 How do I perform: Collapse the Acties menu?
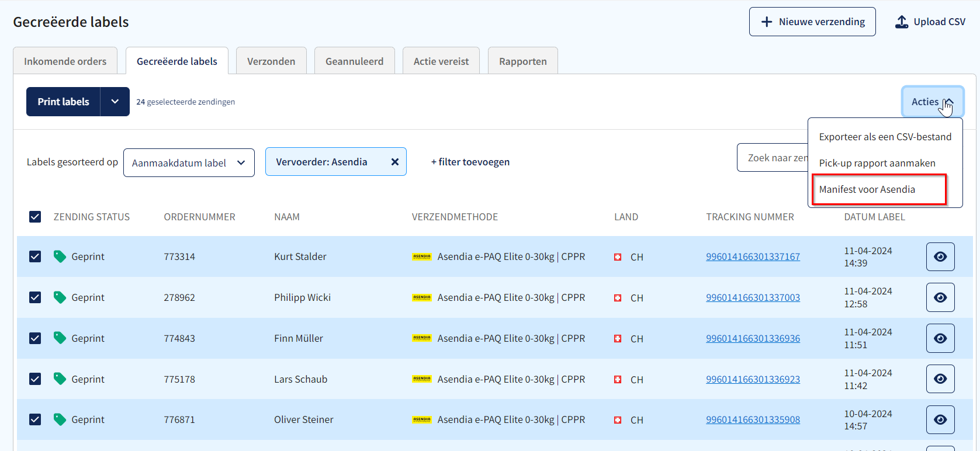[x=933, y=102]
